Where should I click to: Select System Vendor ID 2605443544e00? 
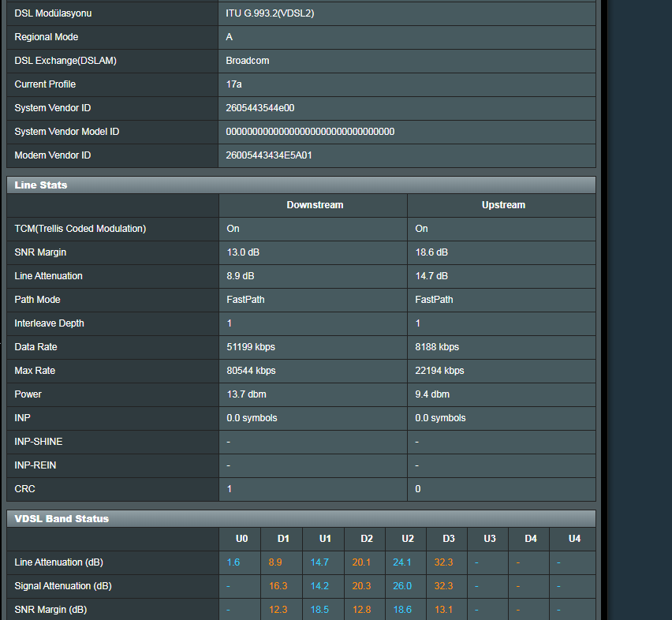[x=259, y=108]
